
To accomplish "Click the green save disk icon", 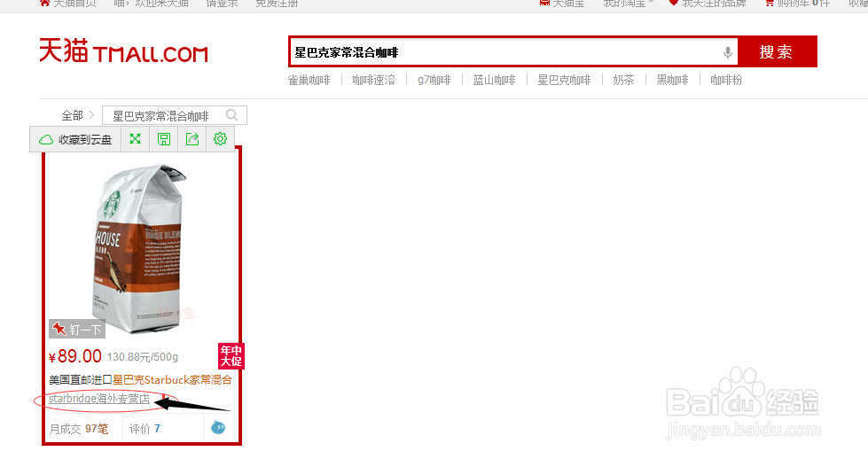I will 164,139.
